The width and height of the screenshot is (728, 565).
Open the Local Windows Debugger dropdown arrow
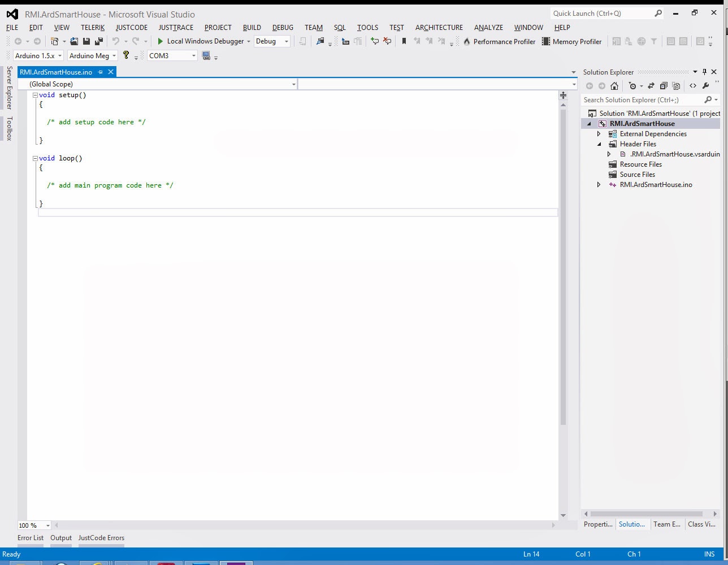pos(249,41)
